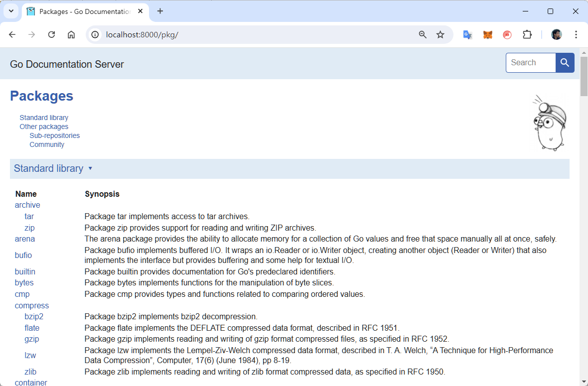The image size is (588, 386).
Task: Open the user profile avatar
Action: [557, 35]
